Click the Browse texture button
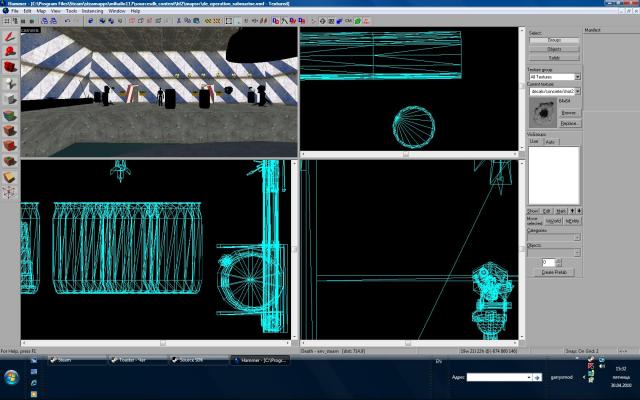The image size is (640, 400). (x=567, y=113)
